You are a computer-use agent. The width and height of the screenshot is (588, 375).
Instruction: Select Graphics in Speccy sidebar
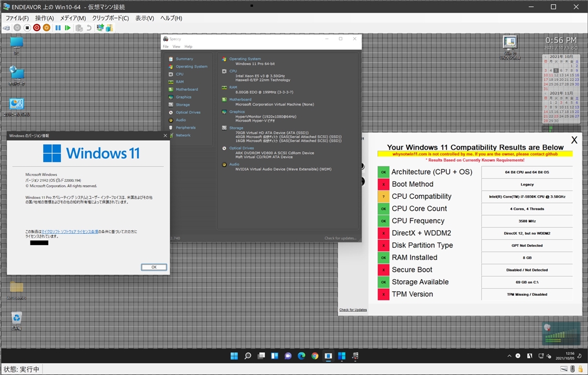[x=183, y=97]
